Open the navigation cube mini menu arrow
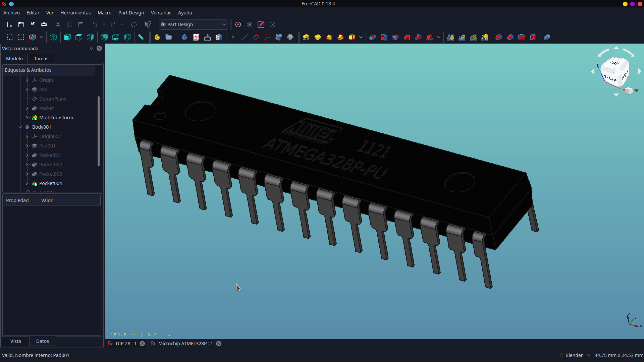644x362 pixels. pyautogui.click(x=636, y=90)
